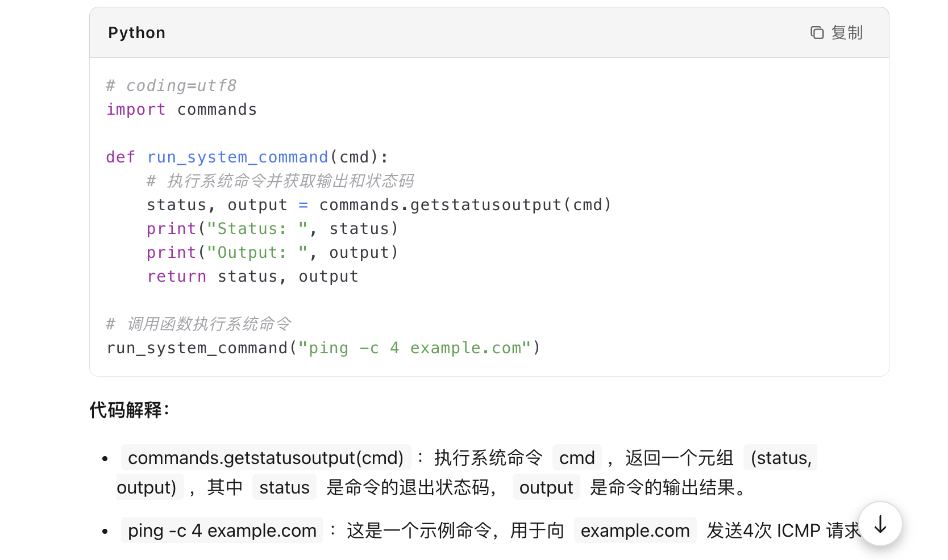The image size is (948, 560).
Task: Click the 'return status, output' line
Action: click(x=252, y=277)
